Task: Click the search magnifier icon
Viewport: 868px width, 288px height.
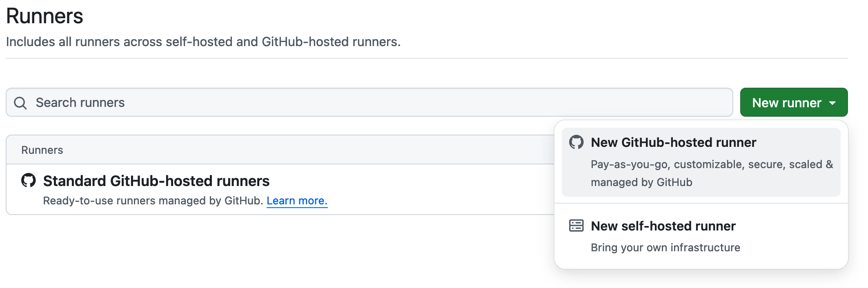Action: 20,102
